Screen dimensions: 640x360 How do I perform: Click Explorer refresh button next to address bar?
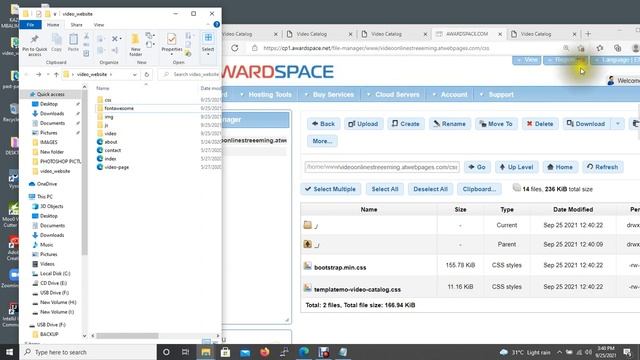pyautogui.click(x=147, y=74)
